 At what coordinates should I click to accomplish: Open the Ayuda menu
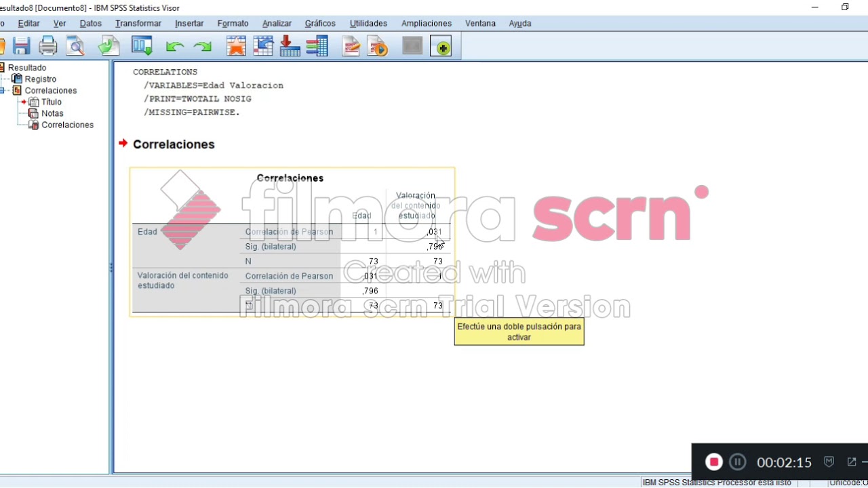pyautogui.click(x=520, y=23)
